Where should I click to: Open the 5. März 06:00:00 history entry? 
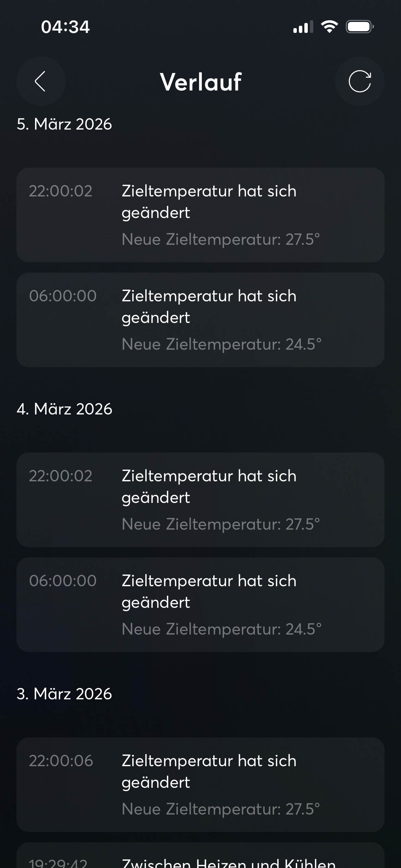coord(200,320)
